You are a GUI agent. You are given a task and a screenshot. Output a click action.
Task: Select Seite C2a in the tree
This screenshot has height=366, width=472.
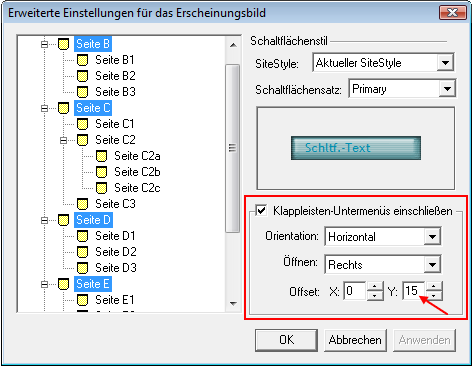point(137,156)
